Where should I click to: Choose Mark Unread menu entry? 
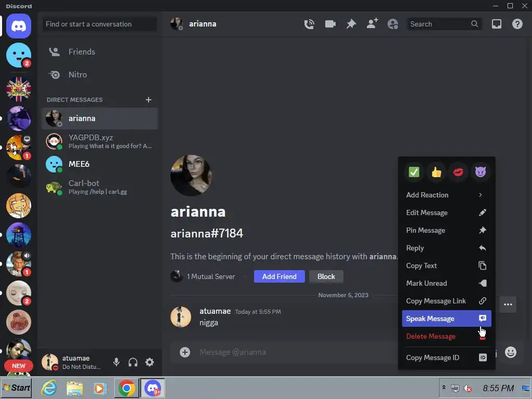point(446,283)
